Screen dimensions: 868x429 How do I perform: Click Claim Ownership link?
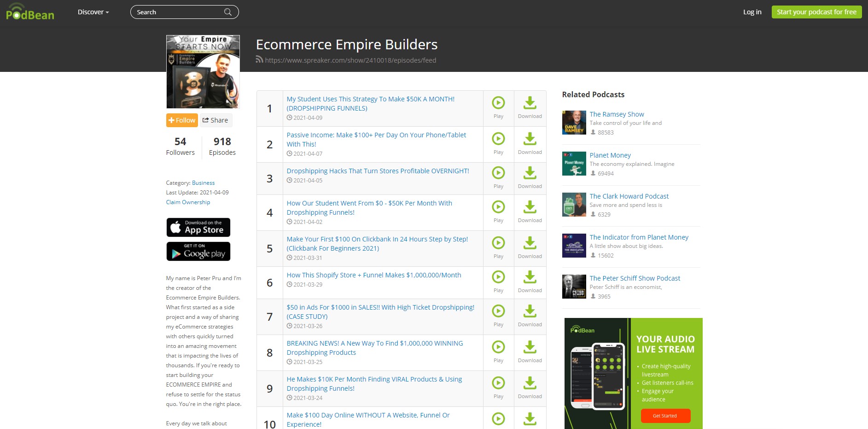point(188,202)
